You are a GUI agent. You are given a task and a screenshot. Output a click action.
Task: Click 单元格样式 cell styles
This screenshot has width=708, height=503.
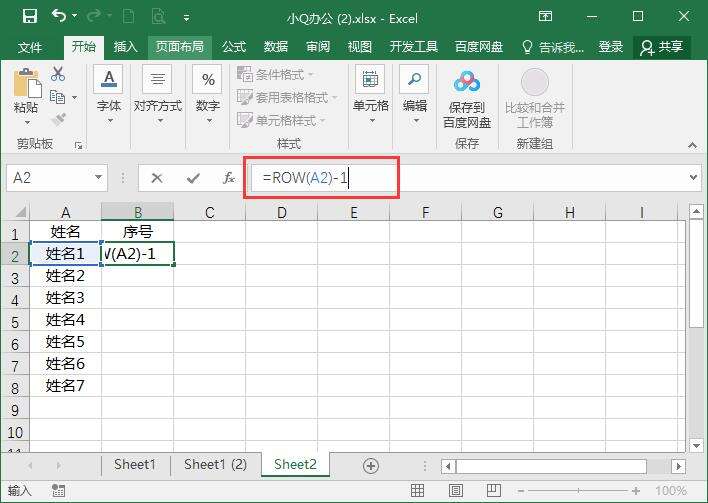pos(281,120)
